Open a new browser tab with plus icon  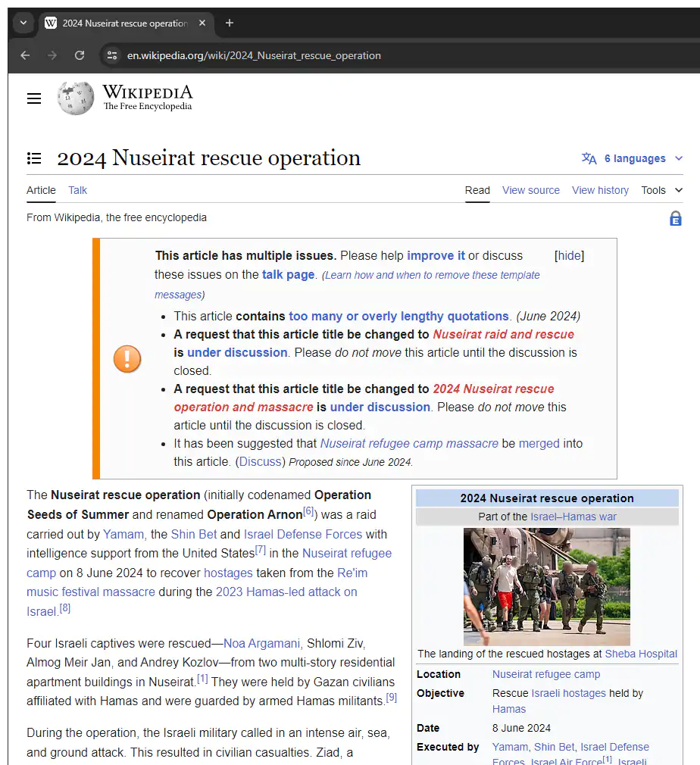[x=230, y=23]
